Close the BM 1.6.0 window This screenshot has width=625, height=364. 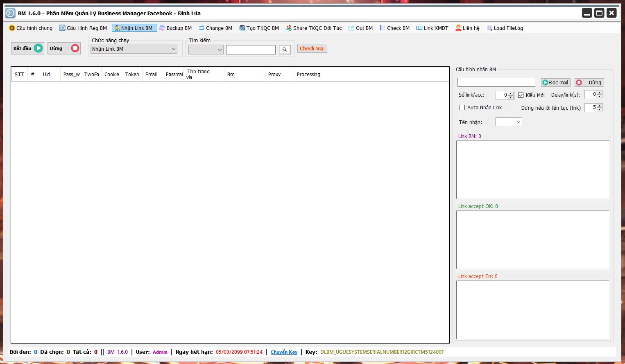coord(611,13)
